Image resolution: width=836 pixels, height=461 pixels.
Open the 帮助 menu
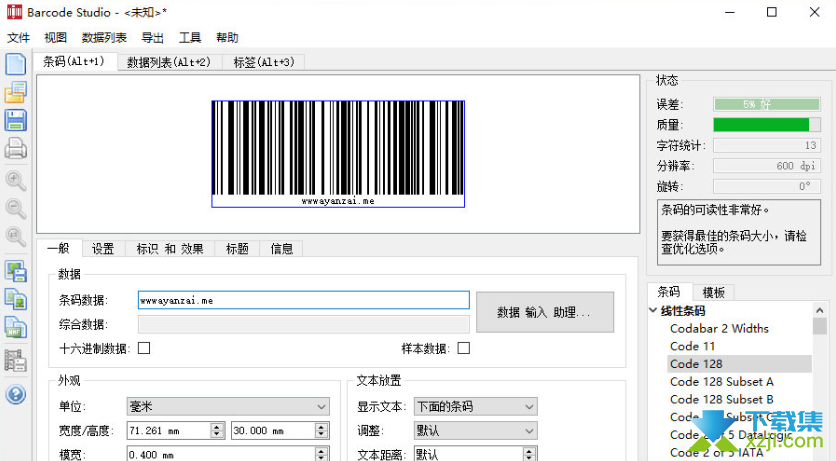click(227, 38)
